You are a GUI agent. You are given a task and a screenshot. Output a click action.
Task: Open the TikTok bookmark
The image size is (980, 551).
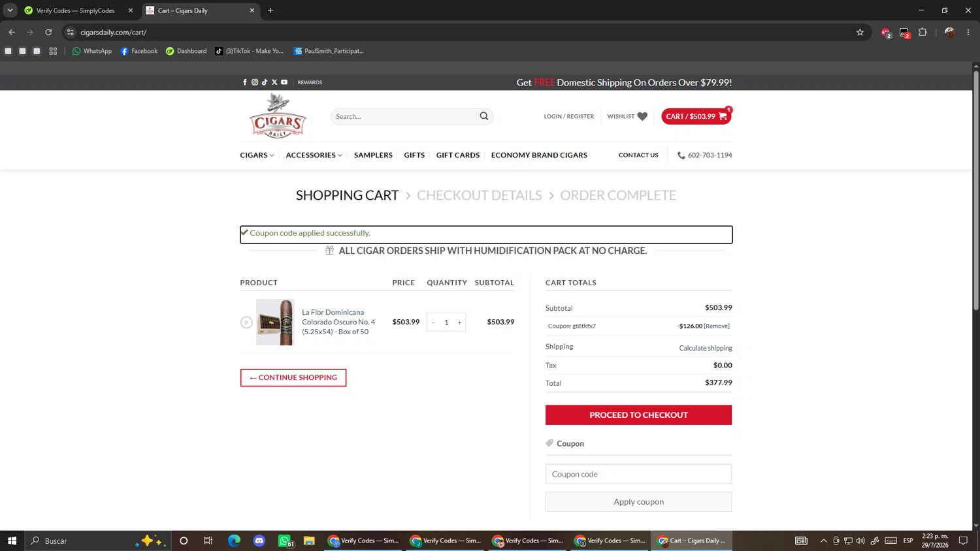coord(250,51)
